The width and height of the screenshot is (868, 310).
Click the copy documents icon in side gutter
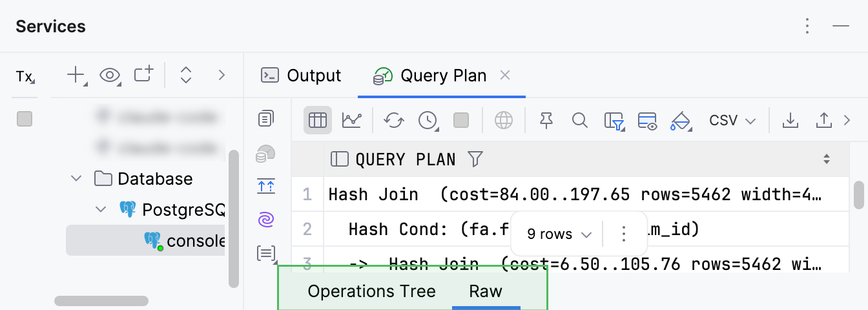point(265,119)
